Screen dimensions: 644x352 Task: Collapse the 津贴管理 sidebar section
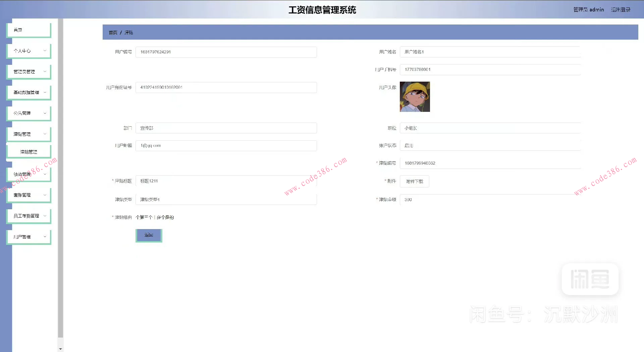[x=29, y=134]
